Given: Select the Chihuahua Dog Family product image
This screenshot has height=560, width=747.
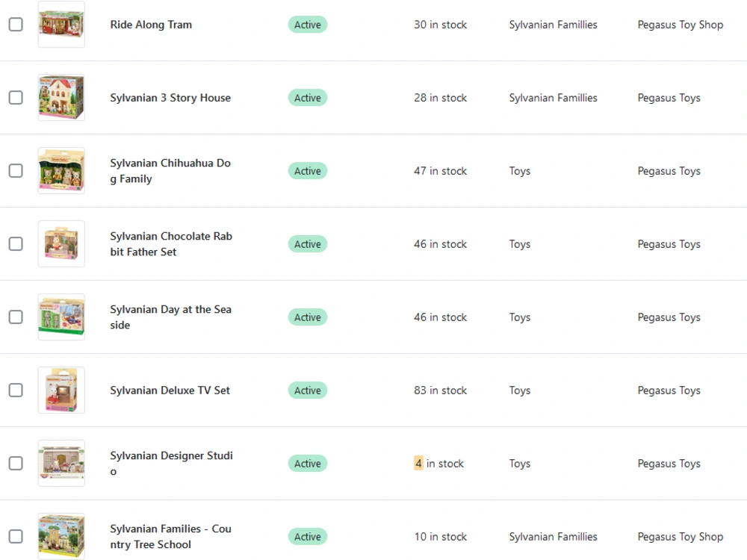Looking at the screenshot, I should (x=61, y=170).
